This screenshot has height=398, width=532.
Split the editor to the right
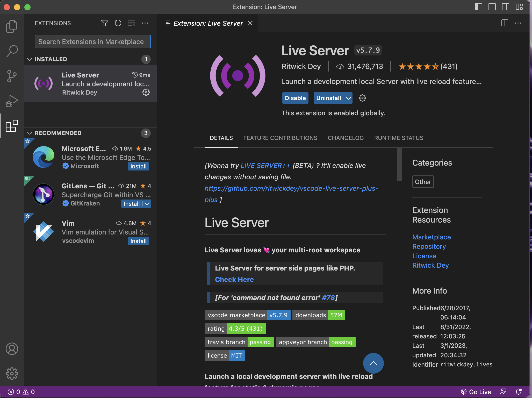click(x=505, y=23)
